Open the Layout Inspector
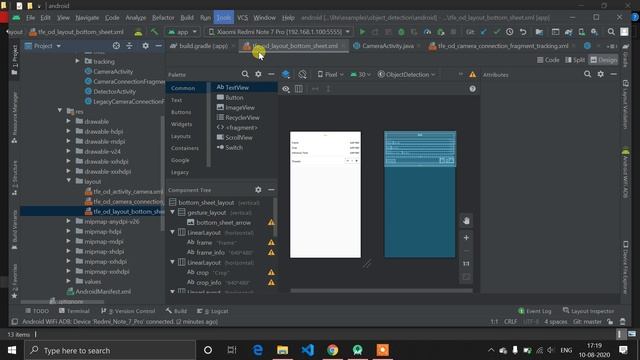This screenshot has width=640, height=360. click(588, 311)
